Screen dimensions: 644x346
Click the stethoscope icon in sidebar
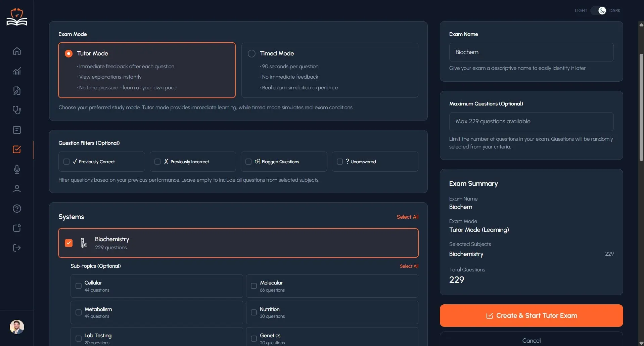pyautogui.click(x=16, y=110)
